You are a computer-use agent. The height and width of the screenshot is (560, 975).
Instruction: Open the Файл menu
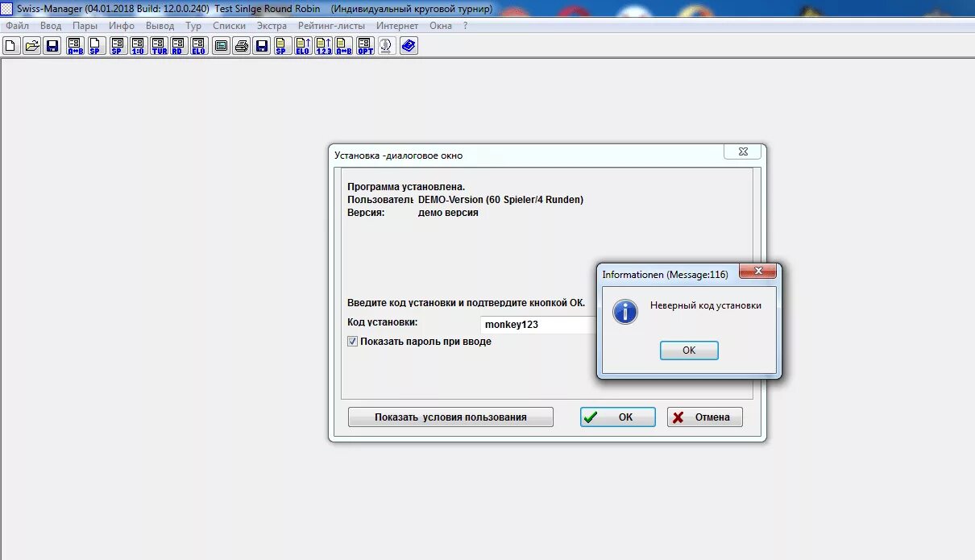pyautogui.click(x=17, y=26)
